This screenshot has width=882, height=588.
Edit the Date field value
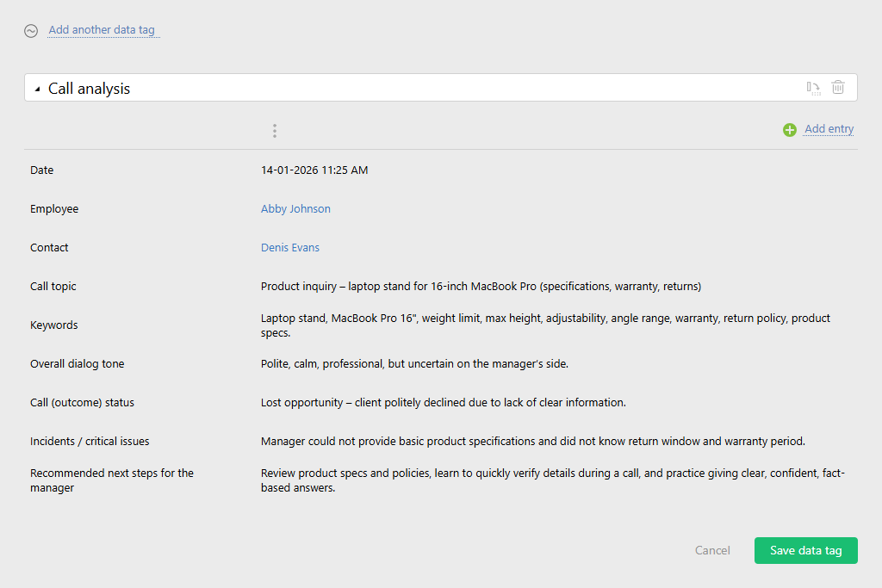pos(314,170)
